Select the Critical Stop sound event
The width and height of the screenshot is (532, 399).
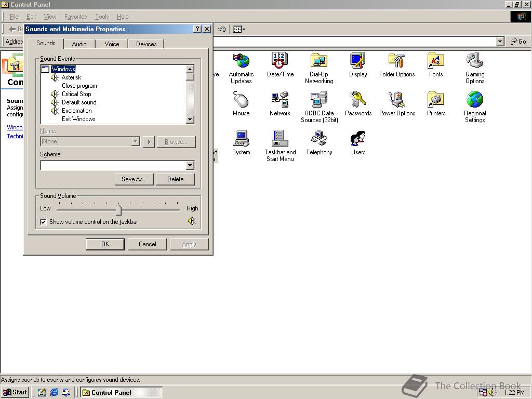tap(76, 94)
